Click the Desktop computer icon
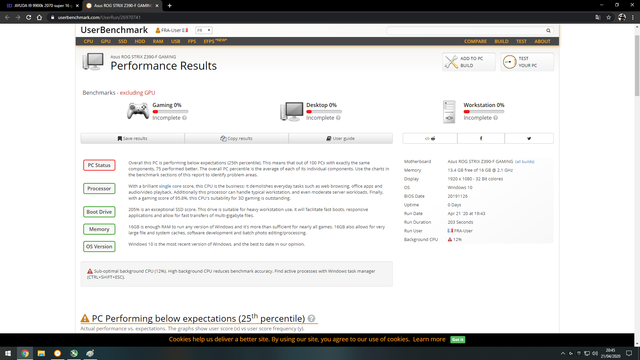The height and width of the screenshot is (360, 640). [x=292, y=111]
